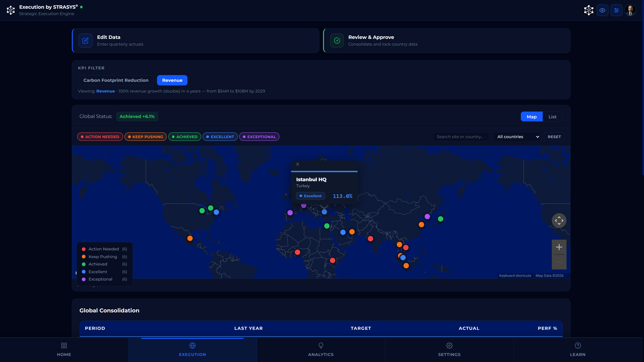Click the orange marker in Indonesia

pyautogui.click(x=406, y=266)
